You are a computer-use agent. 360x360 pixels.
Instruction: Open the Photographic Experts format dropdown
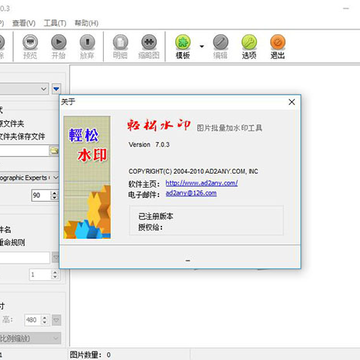(x=30, y=178)
